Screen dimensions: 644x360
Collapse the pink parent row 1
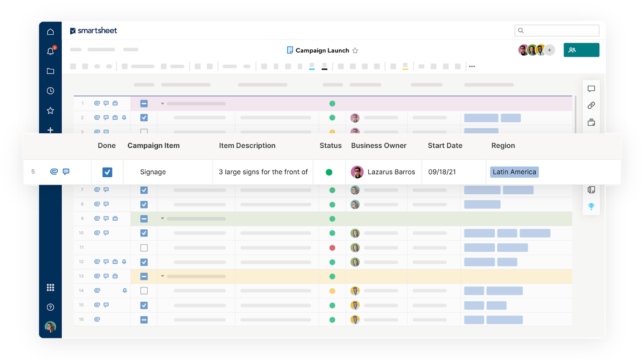pos(162,103)
